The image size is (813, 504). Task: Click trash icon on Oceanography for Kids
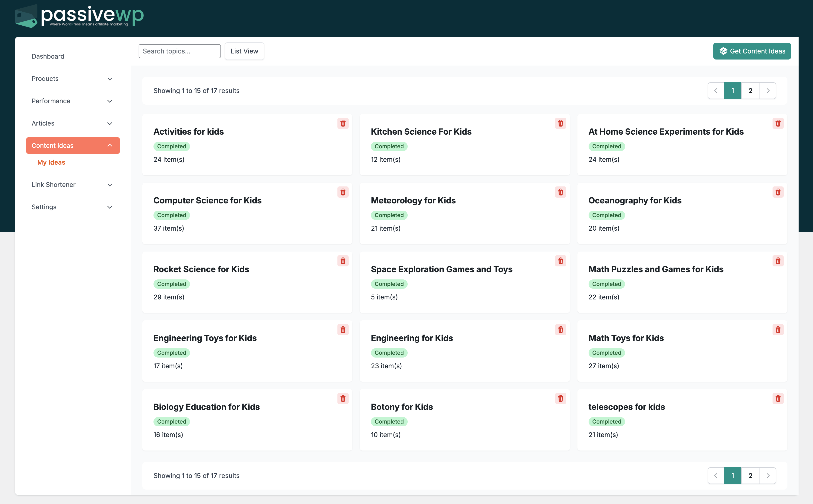[778, 192]
